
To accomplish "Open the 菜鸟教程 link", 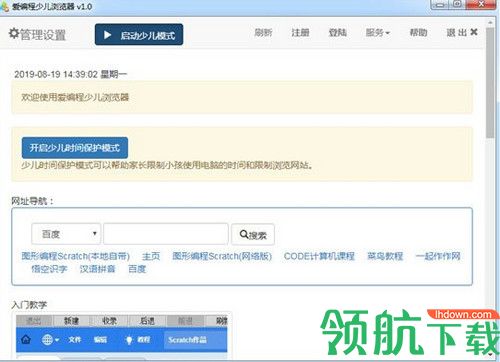I will pos(385,256).
